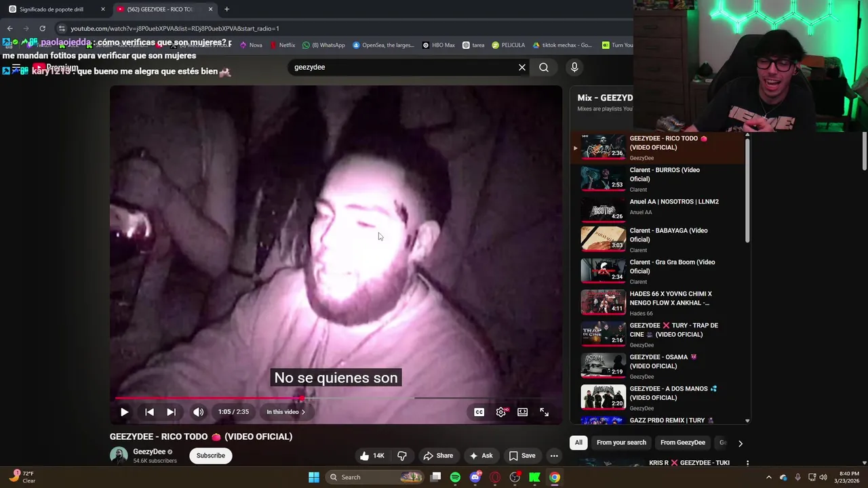Image resolution: width=868 pixels, height=488 pixels.
Task: Toggle theater mode
Action: pyautogui.click(x=522, y=412)
